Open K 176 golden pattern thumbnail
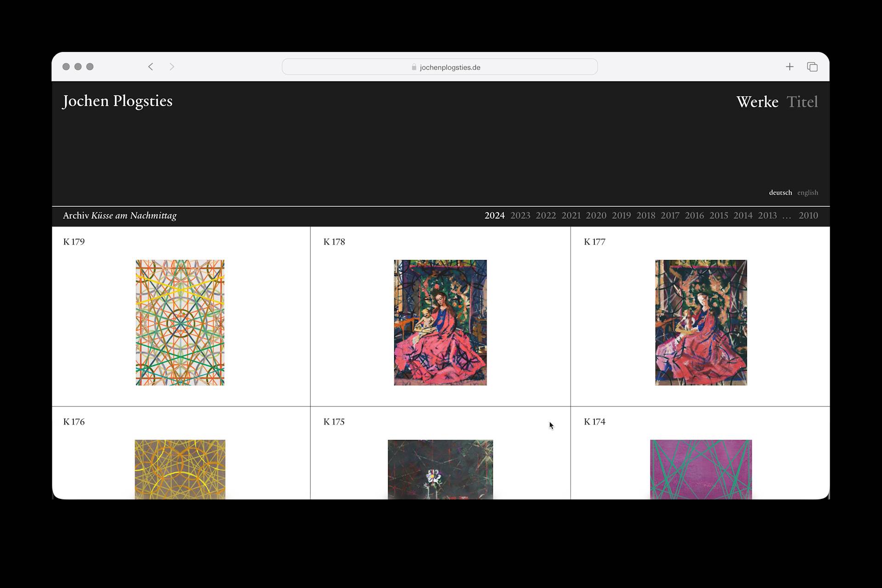Image resolution: width=882 pixels, height=588 pixels. click(180, 469)
